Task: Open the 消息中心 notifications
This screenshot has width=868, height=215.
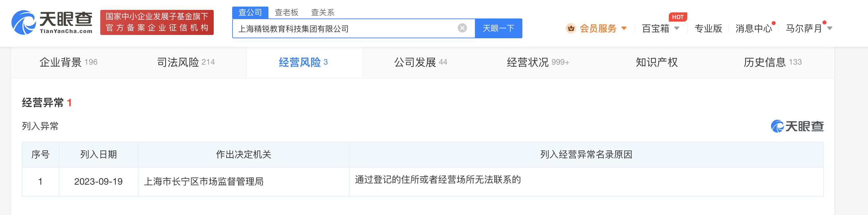Action: click(754, 28)
